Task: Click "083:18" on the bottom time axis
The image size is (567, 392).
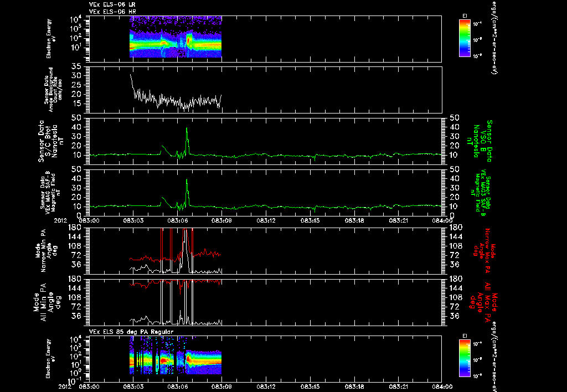Action: click(x=354, y=386)
